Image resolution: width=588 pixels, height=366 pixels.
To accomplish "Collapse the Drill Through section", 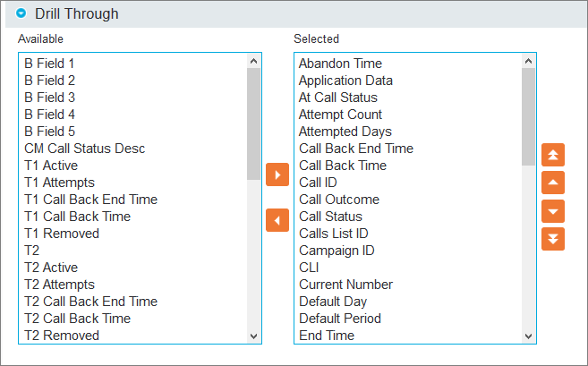I will [x=21, y=14].
